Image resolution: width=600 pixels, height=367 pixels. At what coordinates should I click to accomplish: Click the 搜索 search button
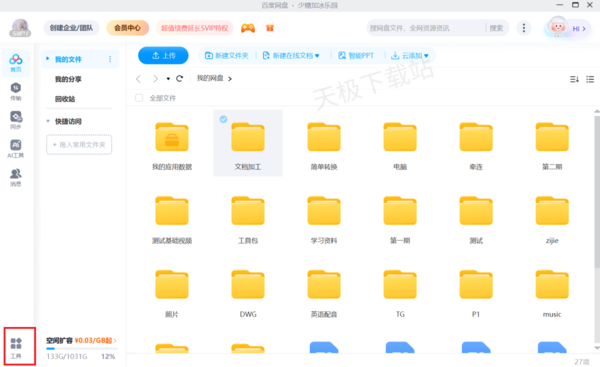[496, 28]
